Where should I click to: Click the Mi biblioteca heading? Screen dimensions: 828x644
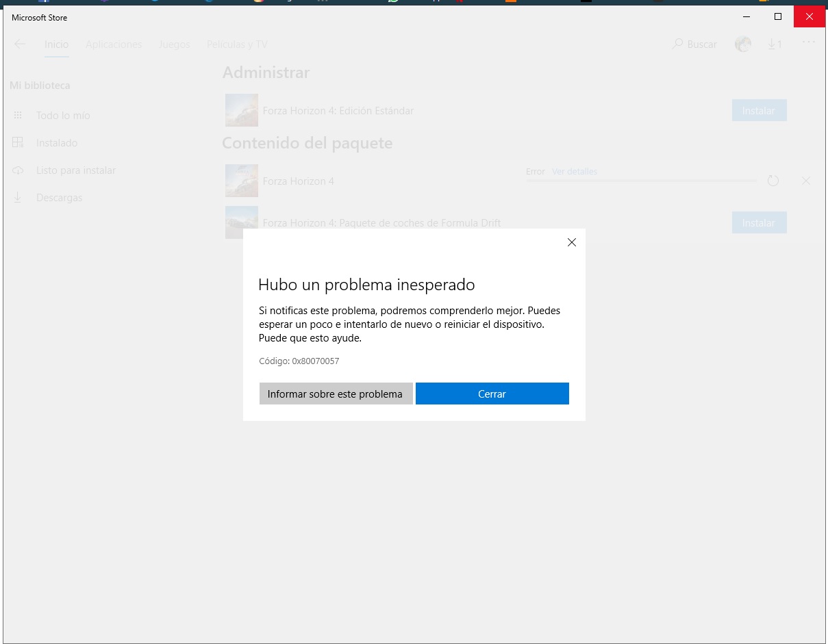tap(40, 86)
